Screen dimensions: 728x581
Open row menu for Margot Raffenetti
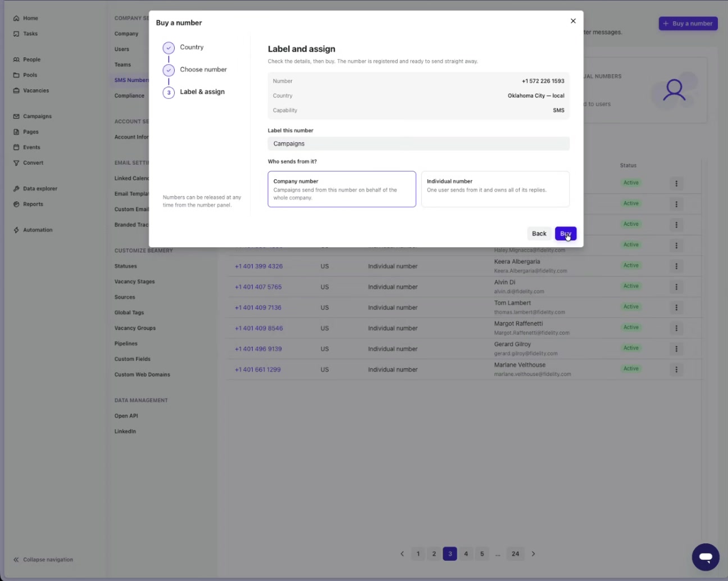[676, 328]
